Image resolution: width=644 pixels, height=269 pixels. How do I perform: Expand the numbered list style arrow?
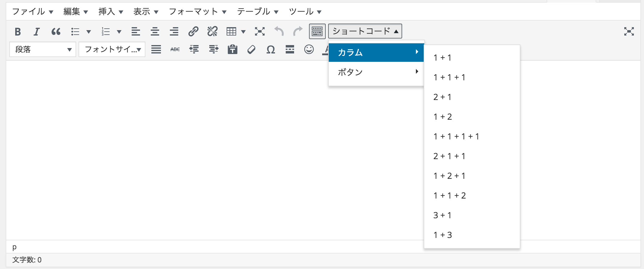point(119,32)
